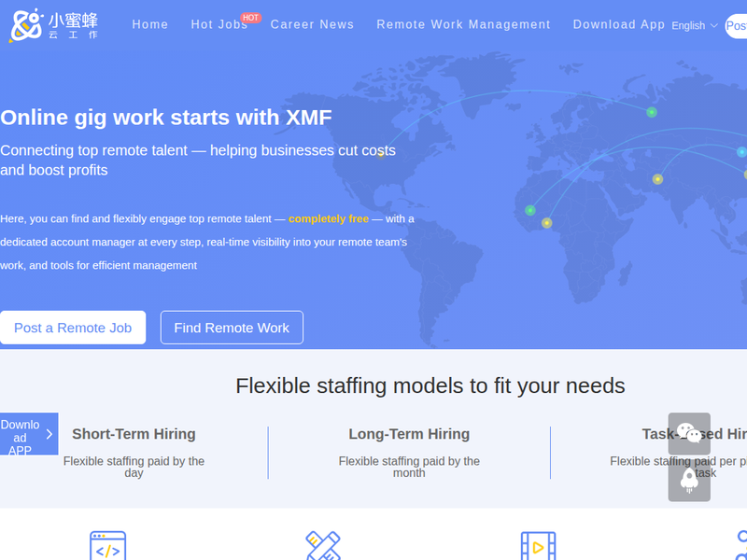Click the white Post button in header
The width and height of the screenshot is (747, 560).
click(736, 26)
